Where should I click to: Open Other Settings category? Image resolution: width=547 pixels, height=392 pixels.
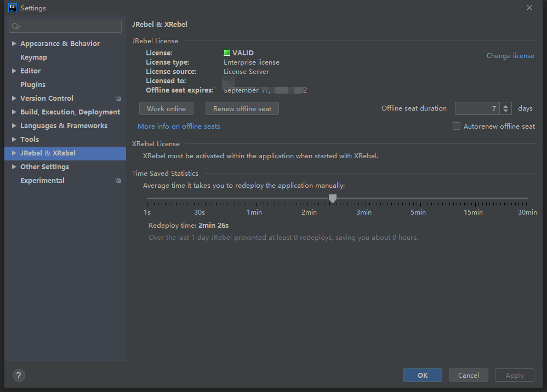tap(44, 166)
